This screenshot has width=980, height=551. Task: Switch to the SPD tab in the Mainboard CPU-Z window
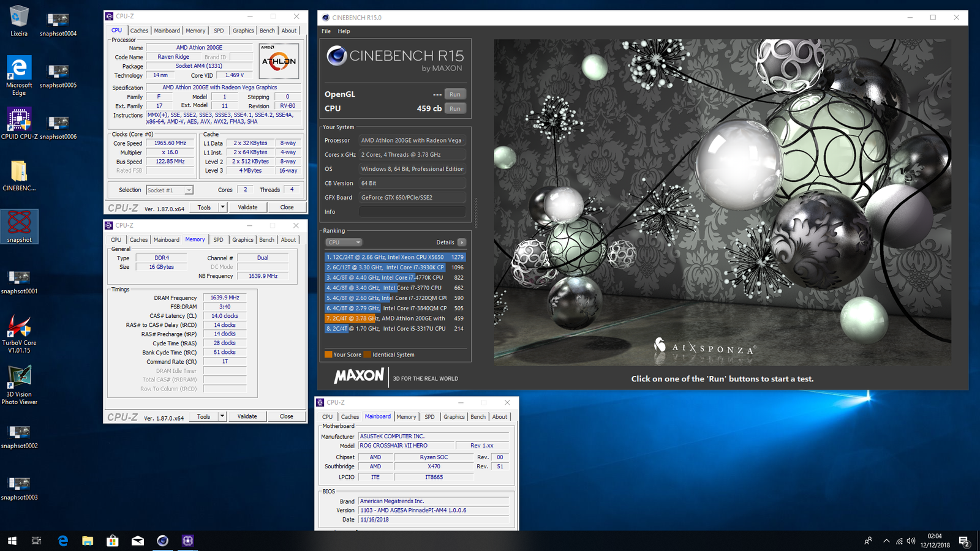tap(429, 417)
